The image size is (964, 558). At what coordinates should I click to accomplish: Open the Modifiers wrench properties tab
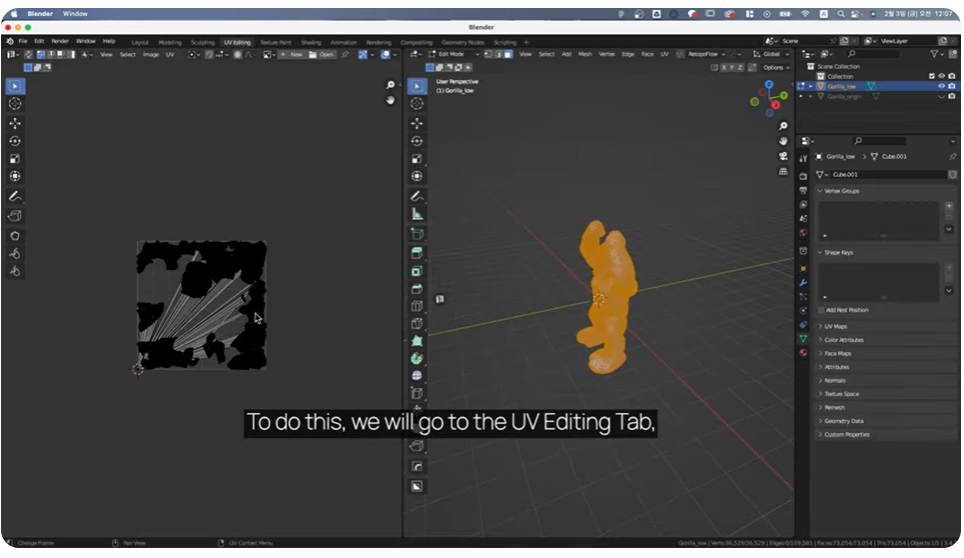tap(803, 283)
